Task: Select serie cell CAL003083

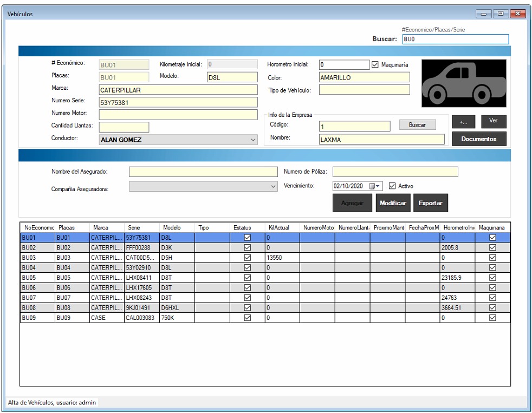Action: [142, 318]
